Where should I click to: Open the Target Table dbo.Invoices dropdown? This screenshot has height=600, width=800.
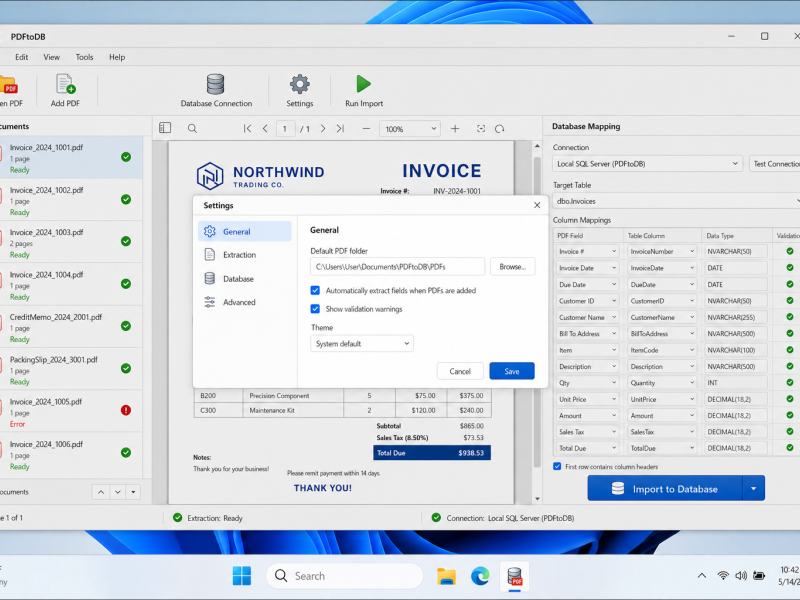pyautogui.click(x=677, y=201)
